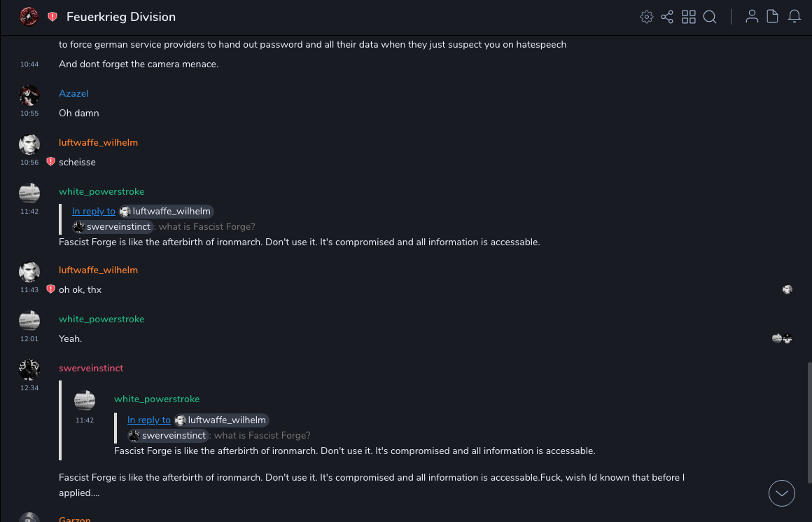Click the 10:56 message timestamp

(29, 163)
